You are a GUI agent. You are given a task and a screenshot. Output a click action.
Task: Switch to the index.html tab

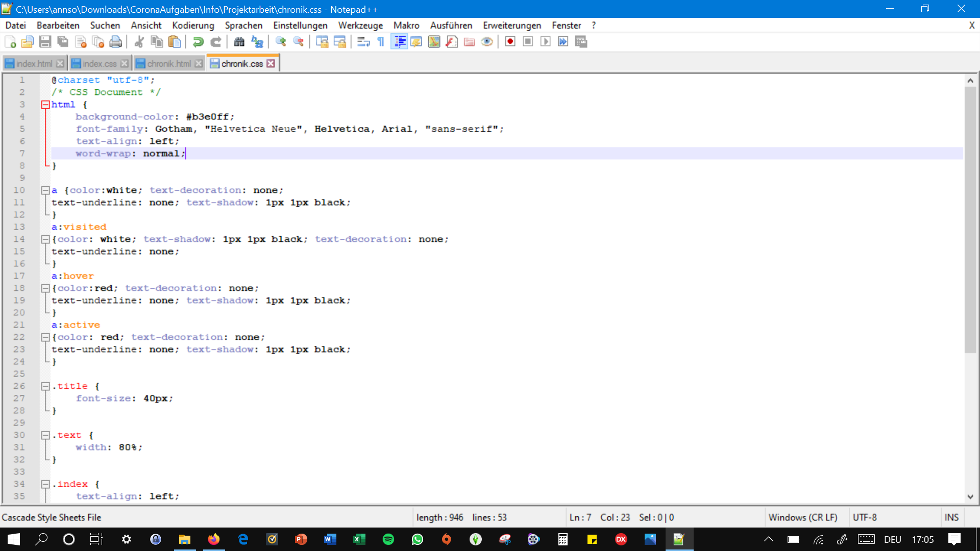33,63
